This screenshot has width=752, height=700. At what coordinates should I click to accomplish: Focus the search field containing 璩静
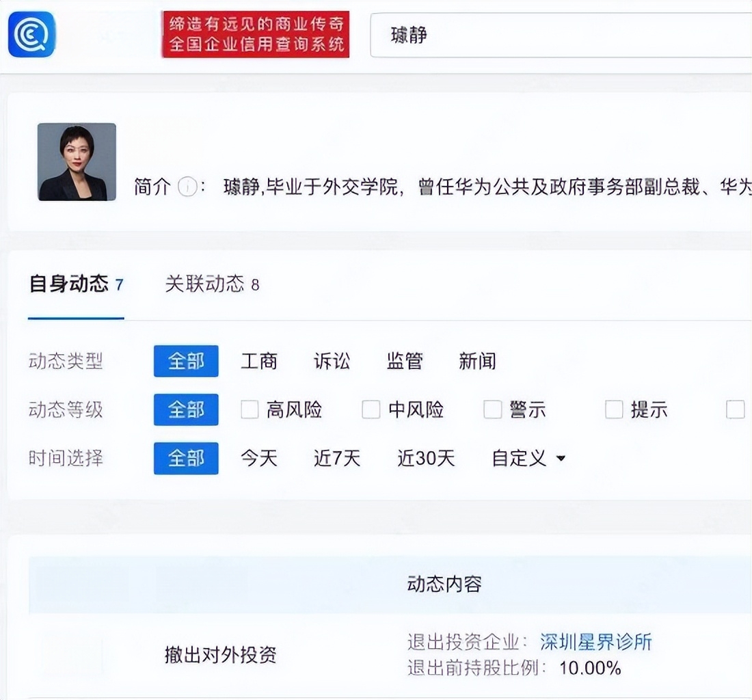[x=561, y=36]
